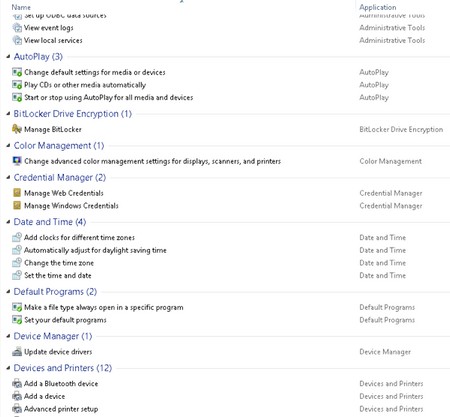Click printer icon beside Add a Bluetooth device

tap(17, 383)
